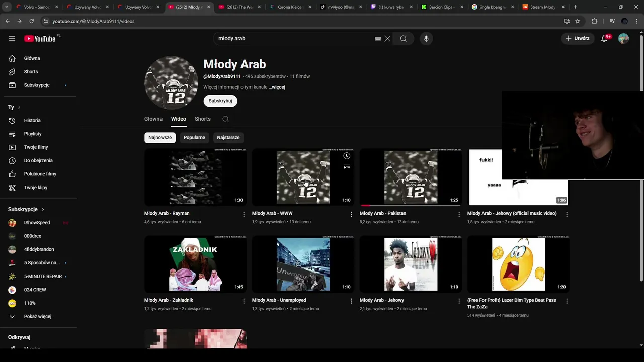
Task: Open the Zakładnik video thumbnail
Action: click(195, 264)
